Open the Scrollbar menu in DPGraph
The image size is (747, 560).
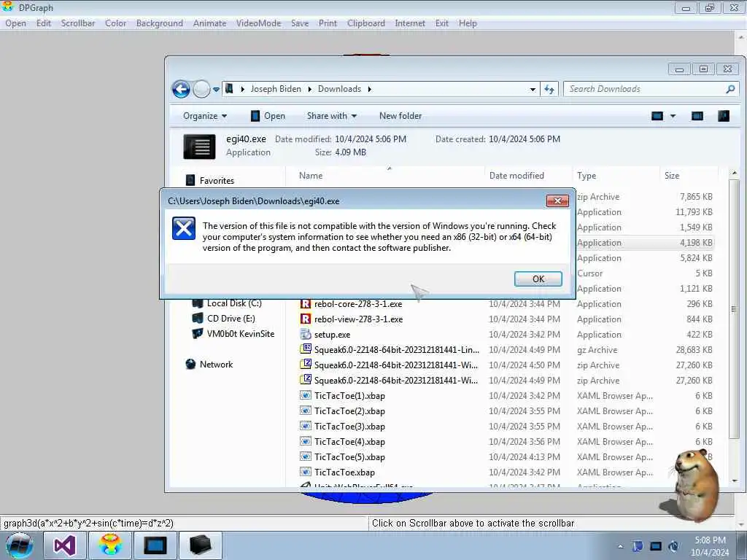pyautogui.click(x=78, y=23)
